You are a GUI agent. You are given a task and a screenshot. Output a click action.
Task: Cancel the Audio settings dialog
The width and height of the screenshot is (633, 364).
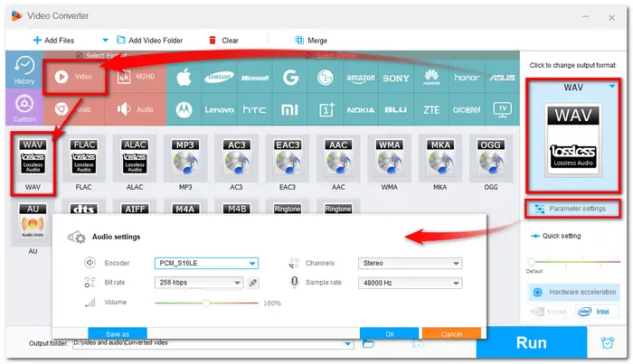(x=451, y=333)
